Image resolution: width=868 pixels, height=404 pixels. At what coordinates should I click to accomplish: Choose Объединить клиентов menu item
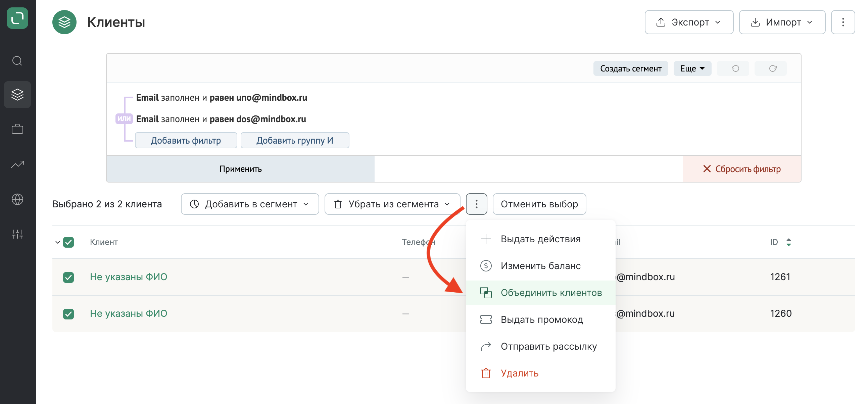tap(540, 293)
